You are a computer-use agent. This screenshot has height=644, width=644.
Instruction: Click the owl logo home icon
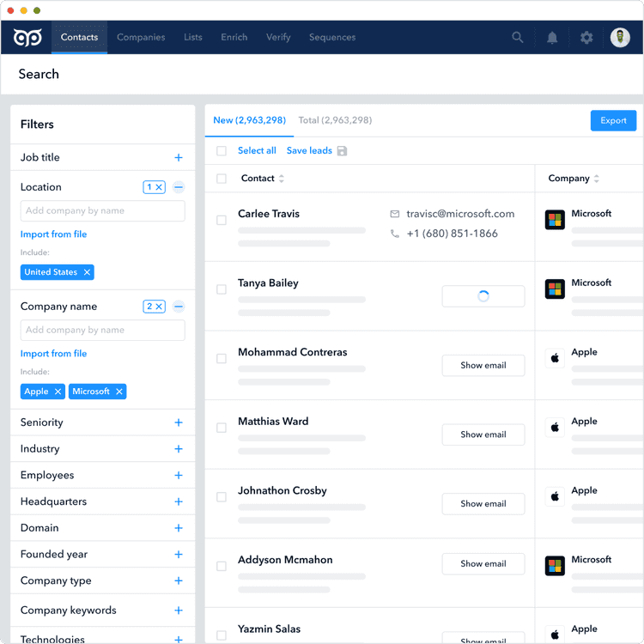click(x=27, y=38)
